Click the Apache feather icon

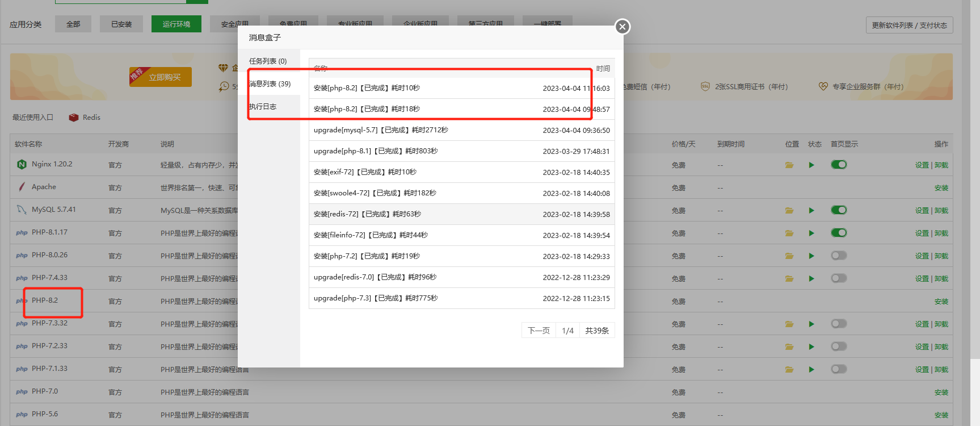point(22,187)
